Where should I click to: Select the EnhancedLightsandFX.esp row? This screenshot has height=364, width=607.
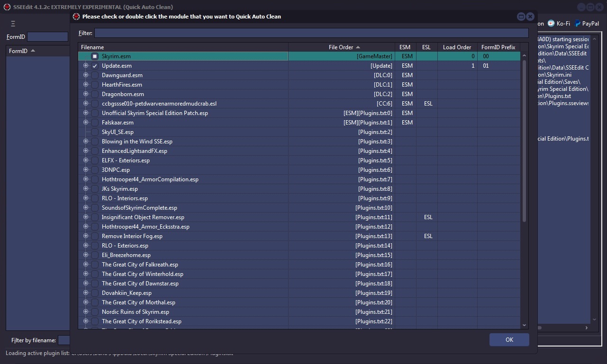[299, 151]
